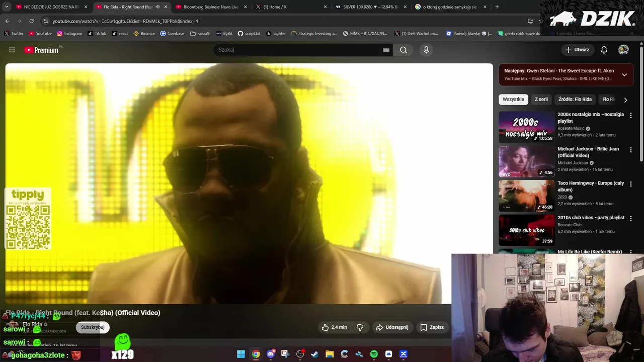Open the script.txt GitHub bookmark
Image resolution: width=644 pixels, height=362 pixels.
(x=249, y=34)
